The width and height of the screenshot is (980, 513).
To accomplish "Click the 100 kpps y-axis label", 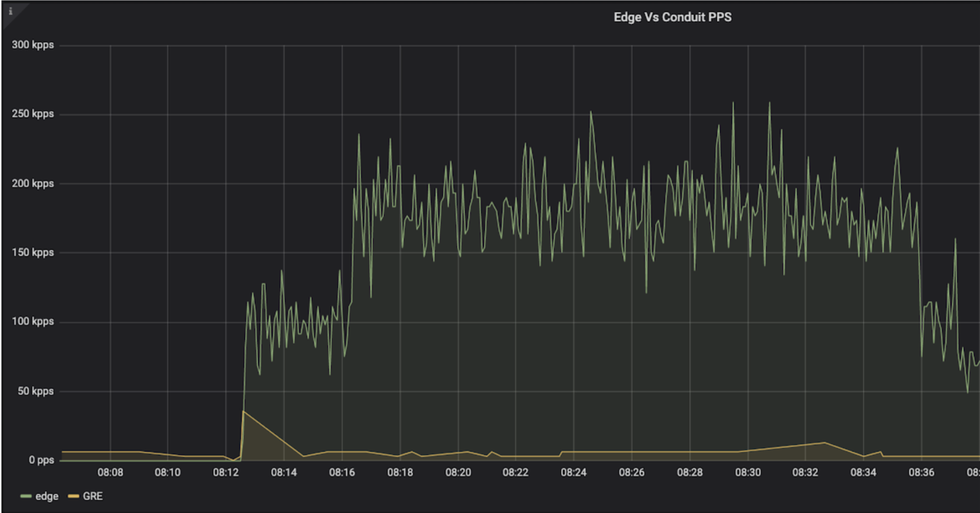I will [34, 322].
